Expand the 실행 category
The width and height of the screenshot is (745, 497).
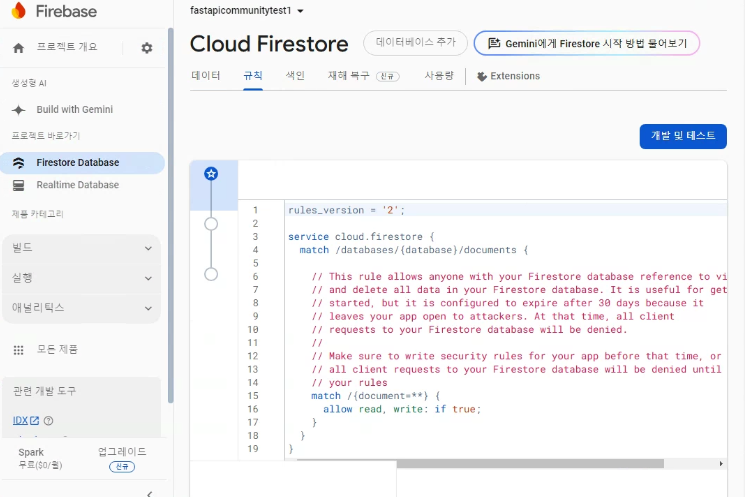tap(81, 278)
